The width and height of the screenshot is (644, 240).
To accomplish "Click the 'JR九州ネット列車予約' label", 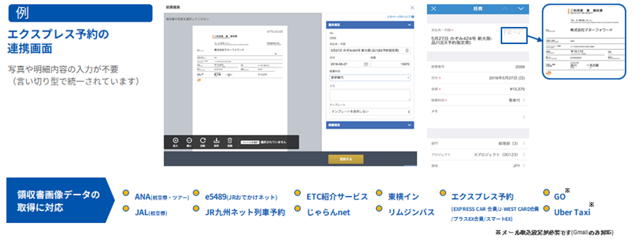I will click(244, 213).
